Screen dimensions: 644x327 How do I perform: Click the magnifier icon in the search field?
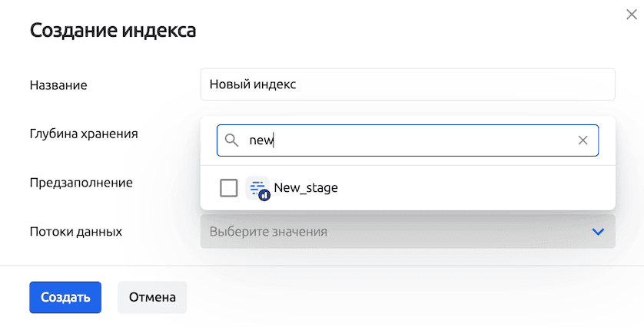click(x=231, y=140)
